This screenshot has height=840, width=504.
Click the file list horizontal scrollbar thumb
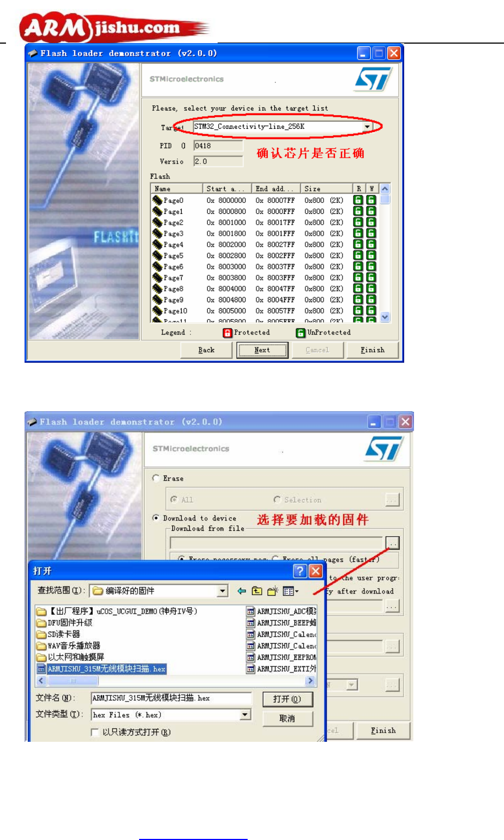tap(73, 681)
